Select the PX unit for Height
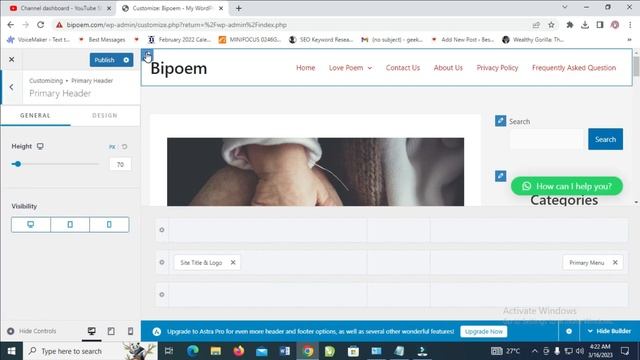The image size is (640, 360). tap(112, 147)
